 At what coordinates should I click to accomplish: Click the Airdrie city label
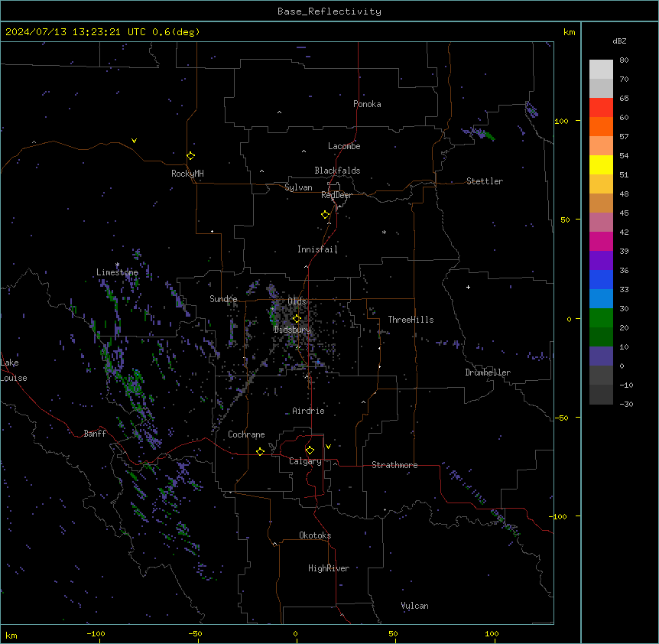pos(308,411)
